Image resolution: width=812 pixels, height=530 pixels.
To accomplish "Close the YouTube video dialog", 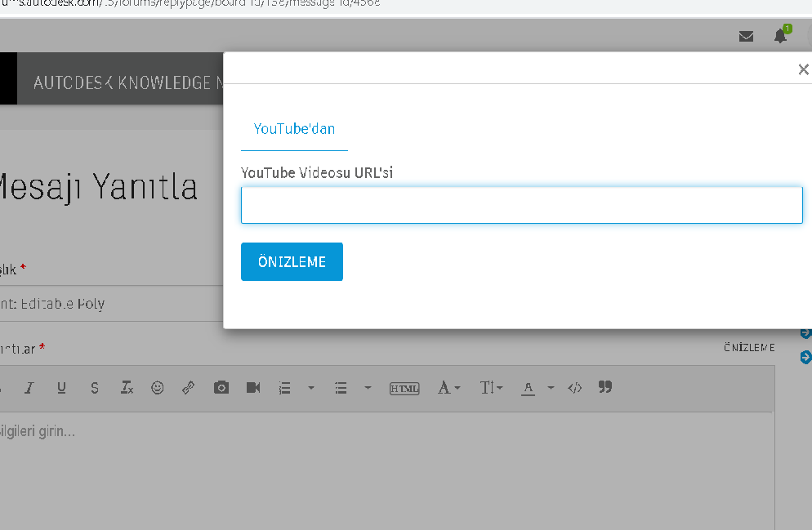I will (x=803, y=69).
